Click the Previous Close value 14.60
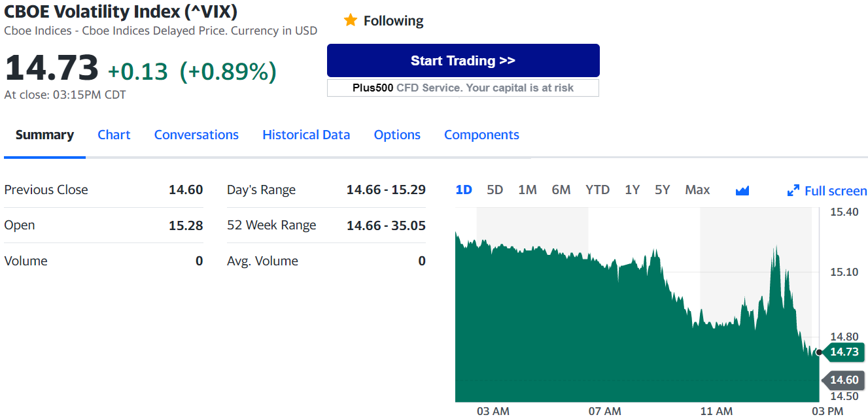 click(x=186, y=190)
